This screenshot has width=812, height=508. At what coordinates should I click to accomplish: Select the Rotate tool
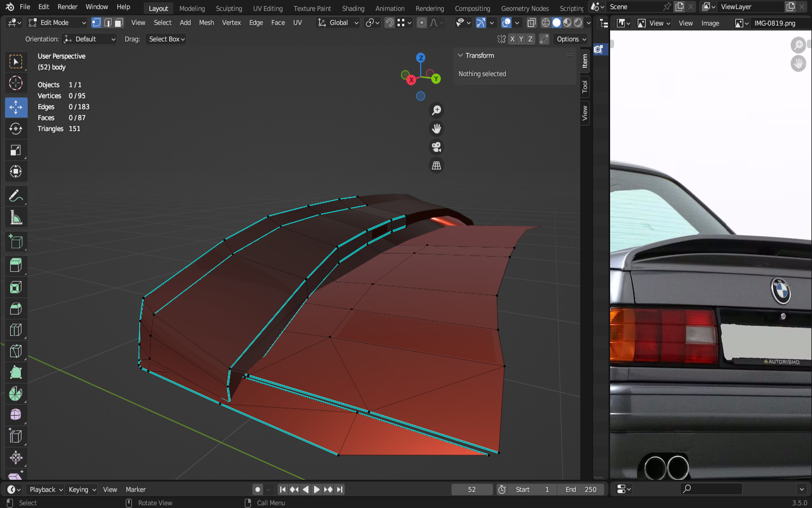[16, 129]
